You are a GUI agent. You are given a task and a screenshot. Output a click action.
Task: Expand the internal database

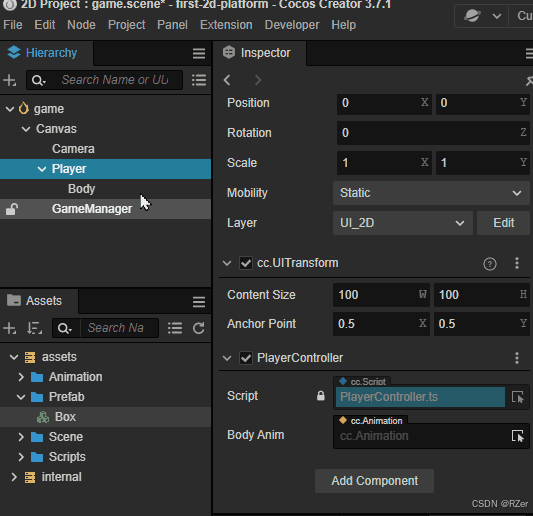point(14,477)
